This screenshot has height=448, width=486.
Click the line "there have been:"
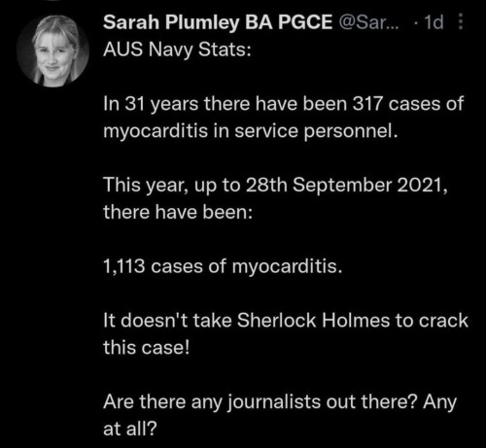pos(178,212)
